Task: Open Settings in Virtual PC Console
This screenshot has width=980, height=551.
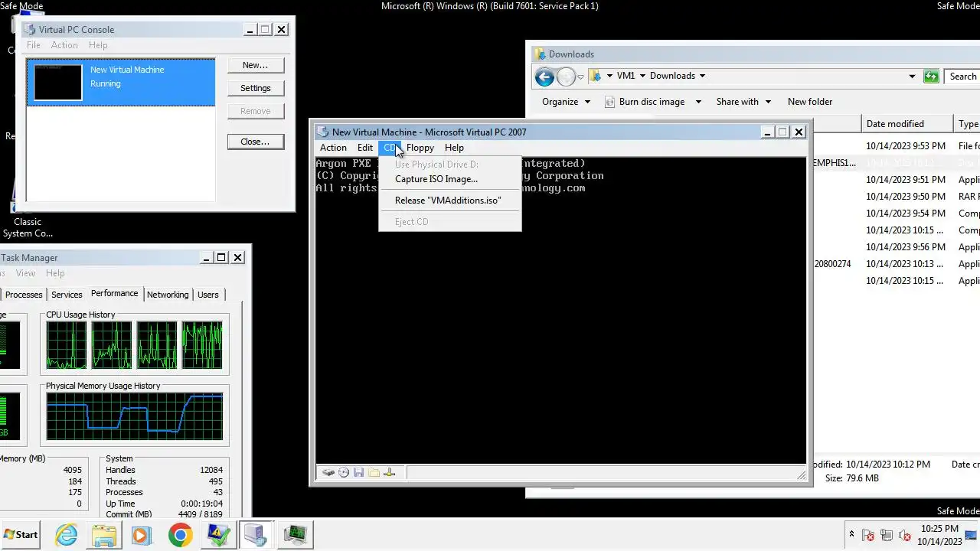Action: (x=255, y=88)
